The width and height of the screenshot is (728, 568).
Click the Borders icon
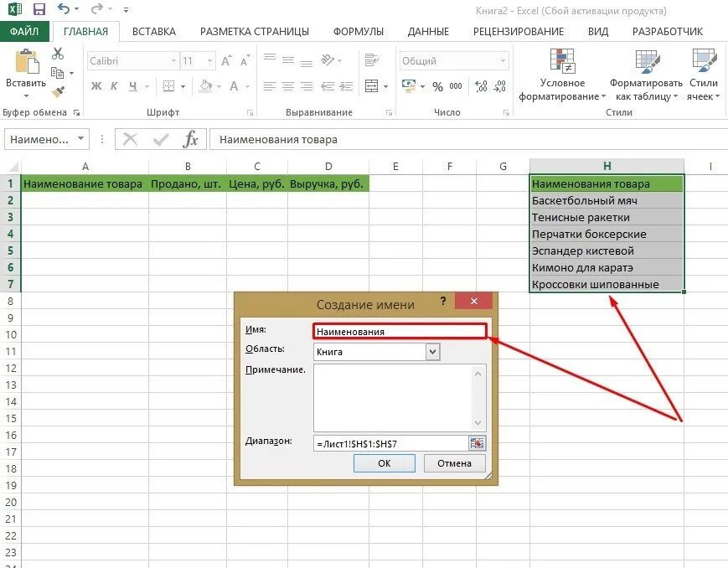[x=168, y=86]
